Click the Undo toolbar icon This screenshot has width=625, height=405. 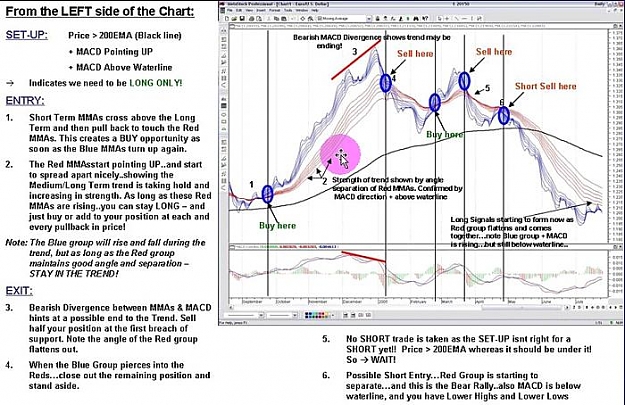point(294,18)
